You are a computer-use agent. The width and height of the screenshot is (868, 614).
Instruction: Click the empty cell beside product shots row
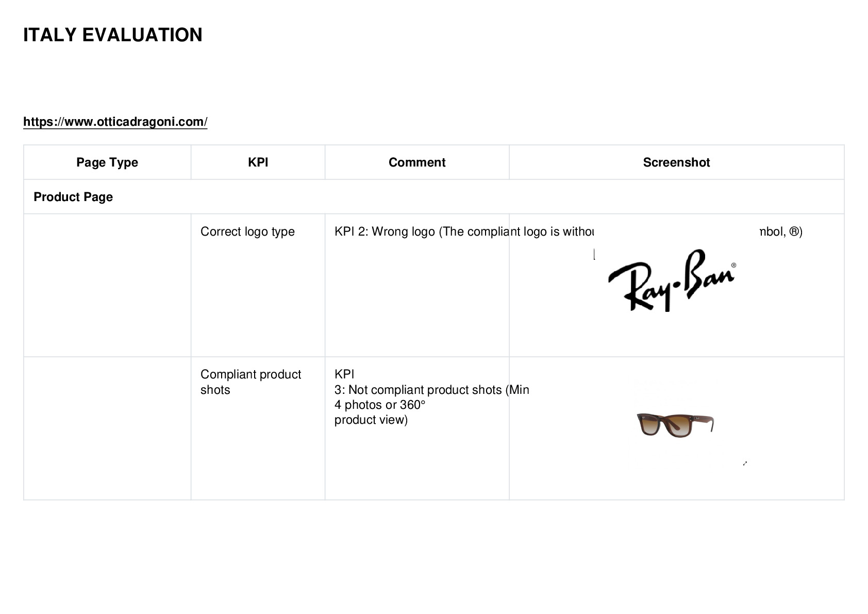pyautogui.click(x=107, y=428)
